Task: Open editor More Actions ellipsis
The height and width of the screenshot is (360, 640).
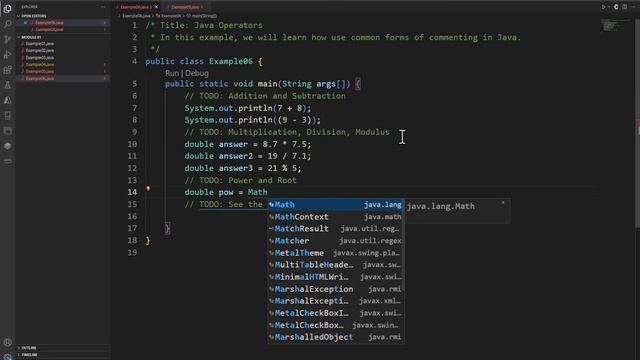Action: click(x=633, y=7)
